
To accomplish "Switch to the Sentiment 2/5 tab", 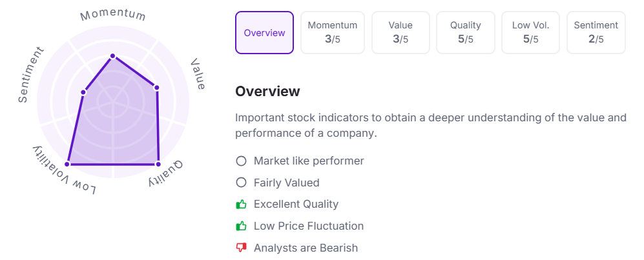I will coord(596,32).
